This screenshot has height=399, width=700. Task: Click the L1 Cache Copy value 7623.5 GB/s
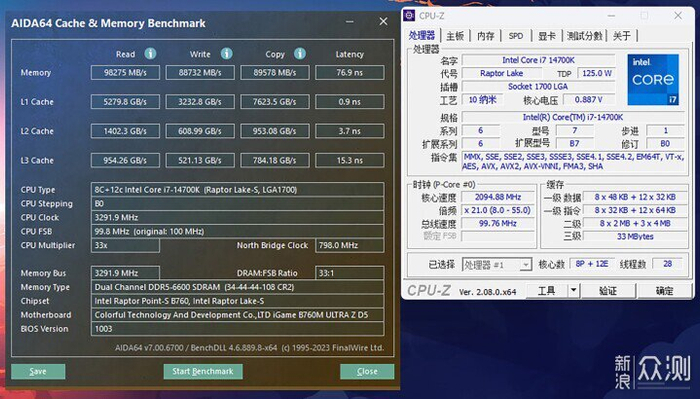tap(275, 102)
